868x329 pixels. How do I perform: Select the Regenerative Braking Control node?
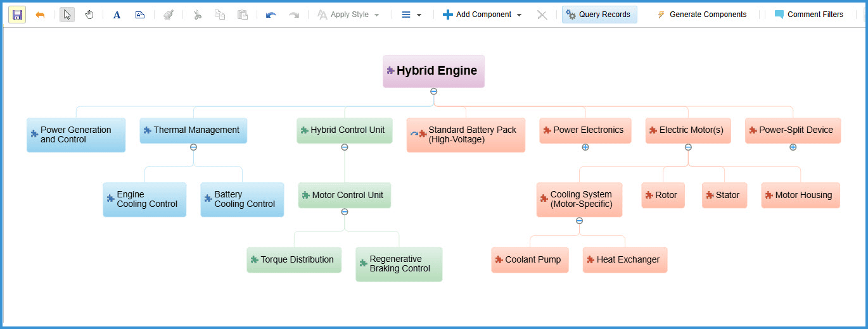399,264
